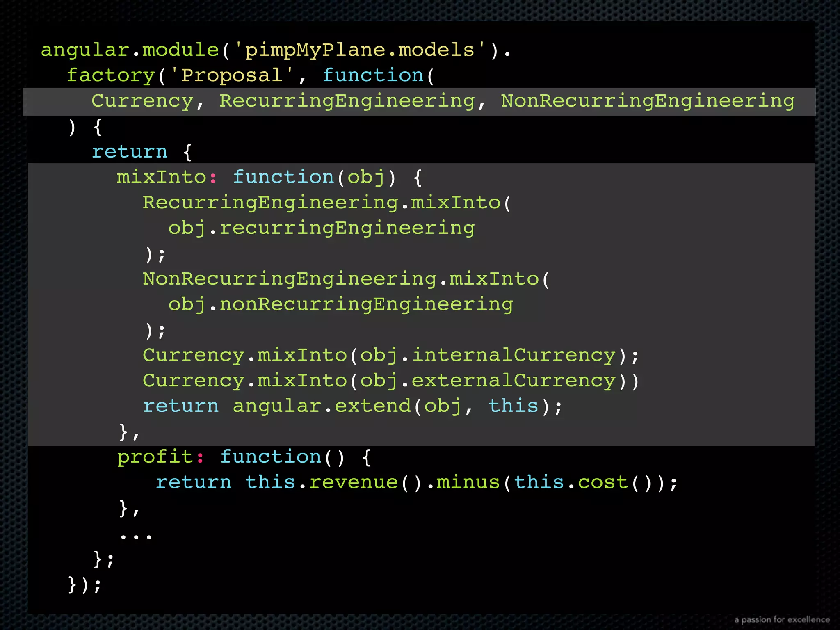This screenshot has height=630, width=840.
Task: Click the NonRecurringEngineering parameter in highlighted line
Action: pos(648,101)
